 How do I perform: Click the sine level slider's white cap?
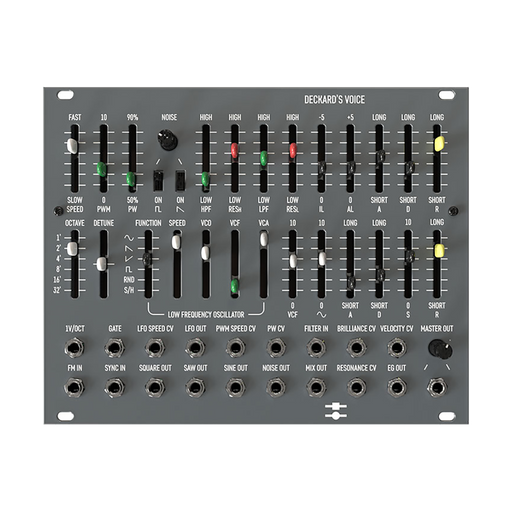322,259
